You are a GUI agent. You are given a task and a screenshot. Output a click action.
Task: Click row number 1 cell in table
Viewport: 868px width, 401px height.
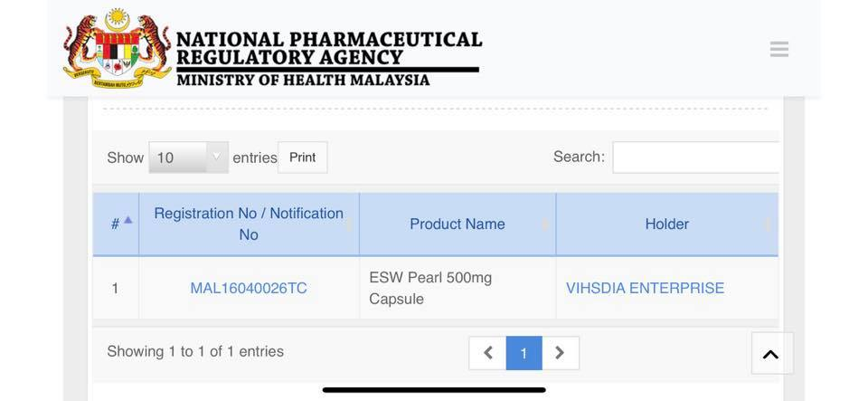point(115,289)
